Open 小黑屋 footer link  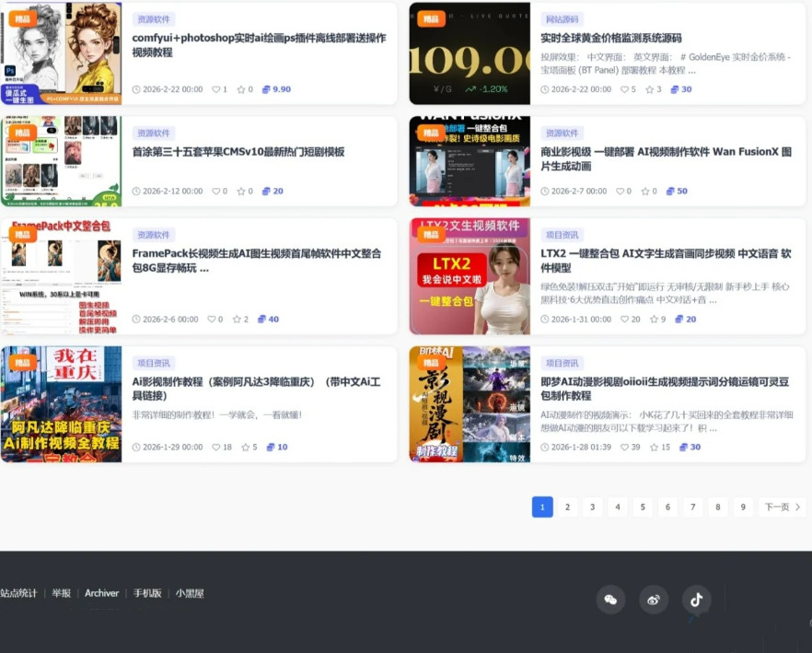coord(190,593)
